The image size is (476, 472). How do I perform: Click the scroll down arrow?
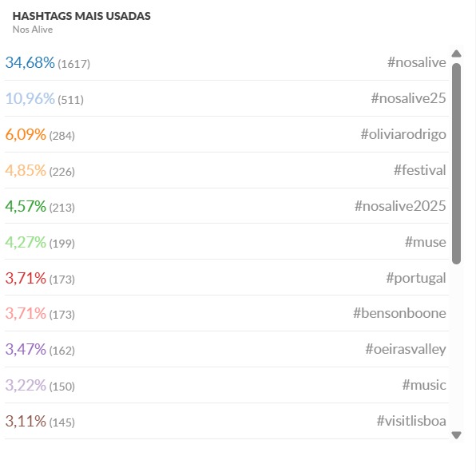456,435
